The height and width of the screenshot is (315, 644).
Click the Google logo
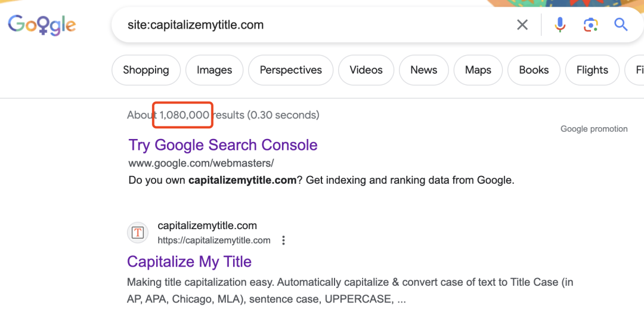[42, 26]
